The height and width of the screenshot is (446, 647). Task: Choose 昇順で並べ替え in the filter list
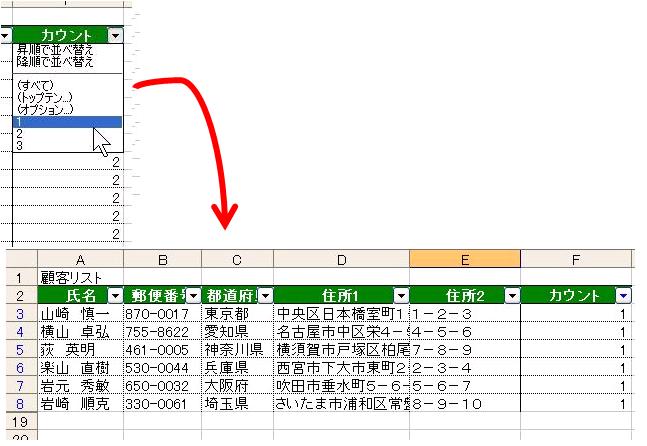pos(55,49)
